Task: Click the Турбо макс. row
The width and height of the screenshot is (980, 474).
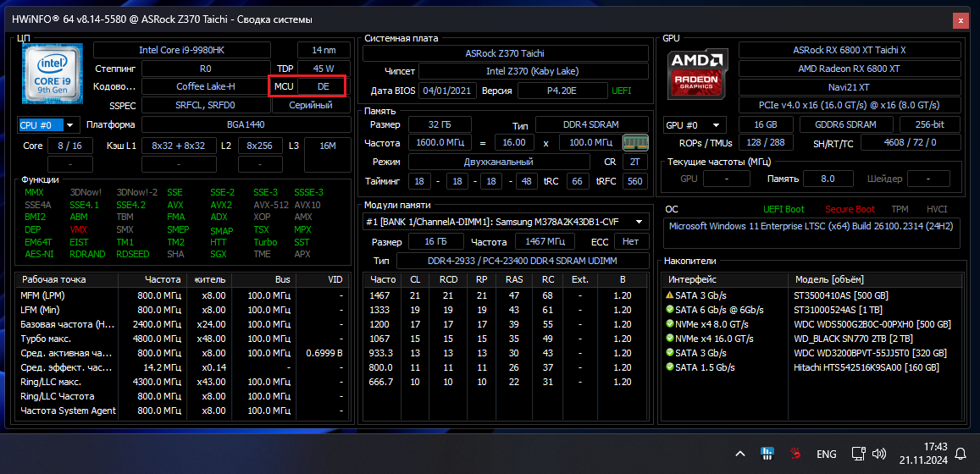Action: click(182, 339)
